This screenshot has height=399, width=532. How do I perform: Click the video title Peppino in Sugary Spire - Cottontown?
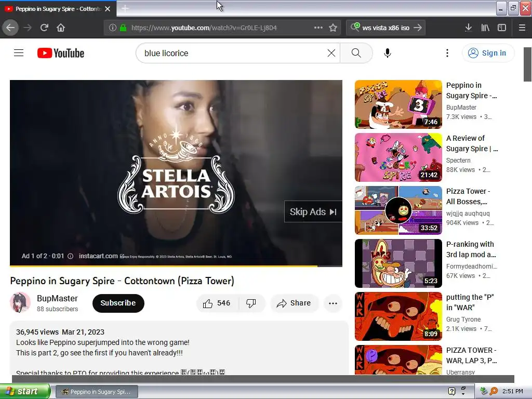[x=122, y=281]
